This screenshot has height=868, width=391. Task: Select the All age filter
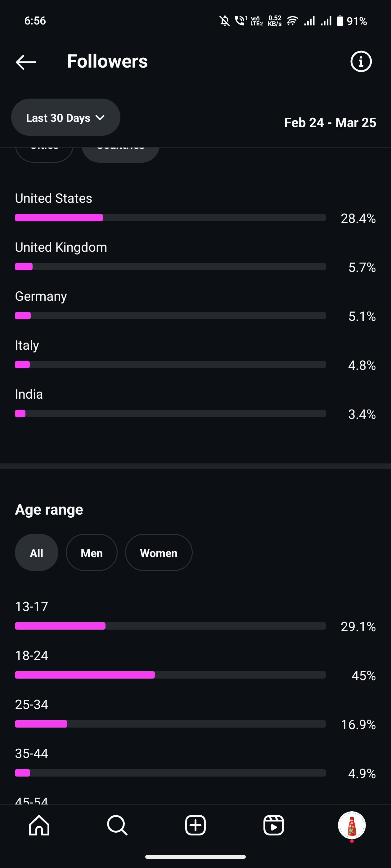36,553
